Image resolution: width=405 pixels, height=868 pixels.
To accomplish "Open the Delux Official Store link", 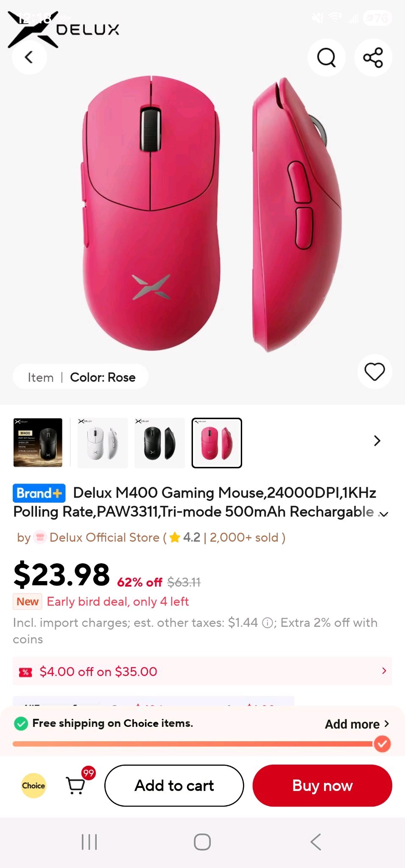I will point(104,537).
